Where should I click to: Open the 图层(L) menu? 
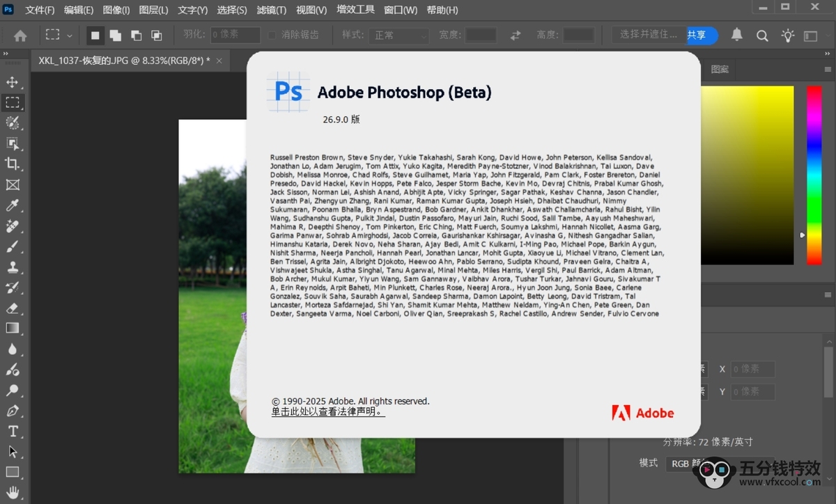coord(153,10)
